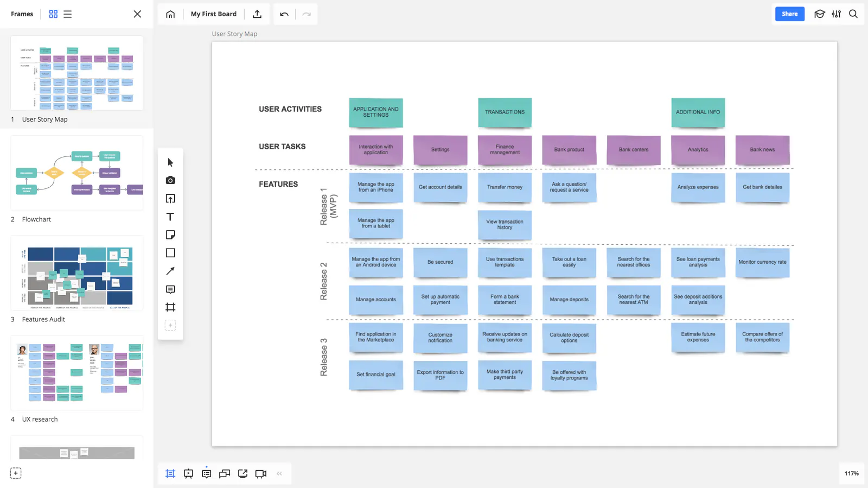Viewport: 868px width, 488px height.
Task: Add a new frame with plus button
Action: pyautogui.click(x=16, y=473)
